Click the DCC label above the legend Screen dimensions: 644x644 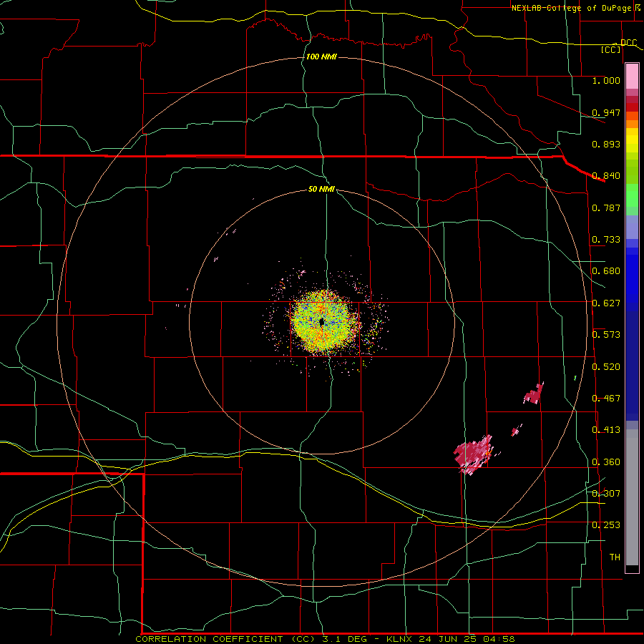[x=628, y=43]
